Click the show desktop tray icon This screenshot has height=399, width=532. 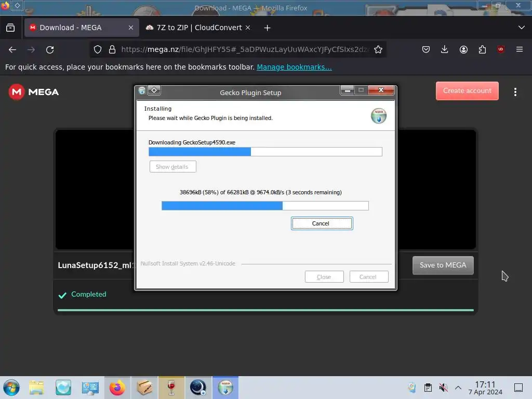(x=518, y=388)
